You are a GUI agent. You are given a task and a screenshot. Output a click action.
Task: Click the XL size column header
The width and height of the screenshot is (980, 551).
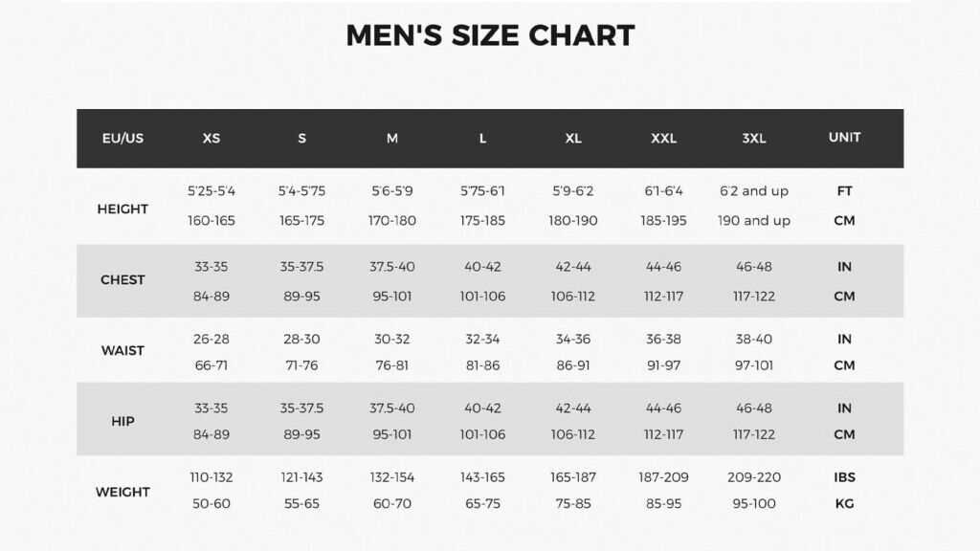[573, 138]
